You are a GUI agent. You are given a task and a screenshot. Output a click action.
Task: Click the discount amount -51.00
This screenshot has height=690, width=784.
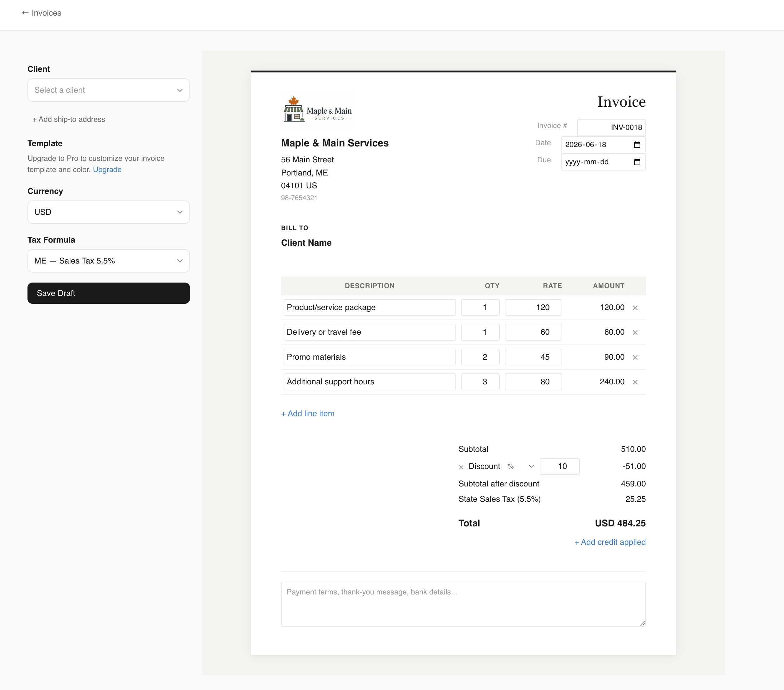(x=634, y=466)
